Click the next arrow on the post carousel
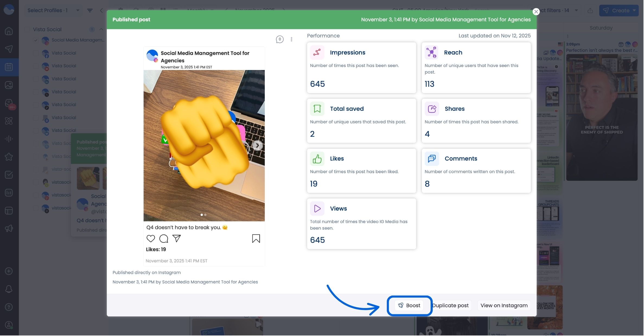This screenshot has height=336, width=644. (x=257, y=146)
